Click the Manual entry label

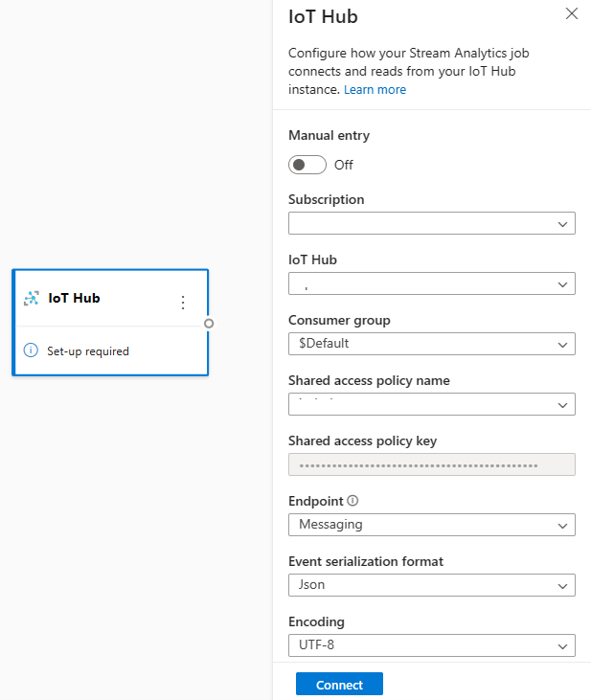coord(329,135)
